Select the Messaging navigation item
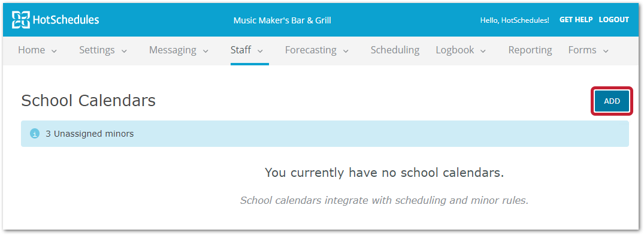The width and height of the screenshot is (644, 235). pyautogui.click(x=173, y=50)
